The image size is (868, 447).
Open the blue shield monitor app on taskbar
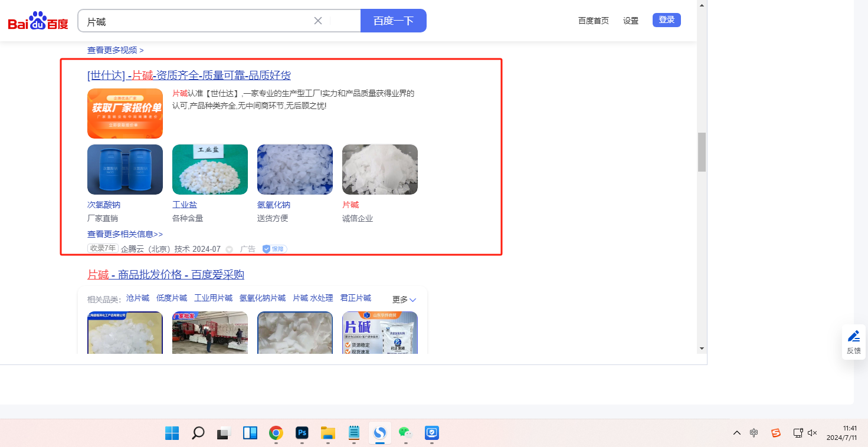coord(432,433)
